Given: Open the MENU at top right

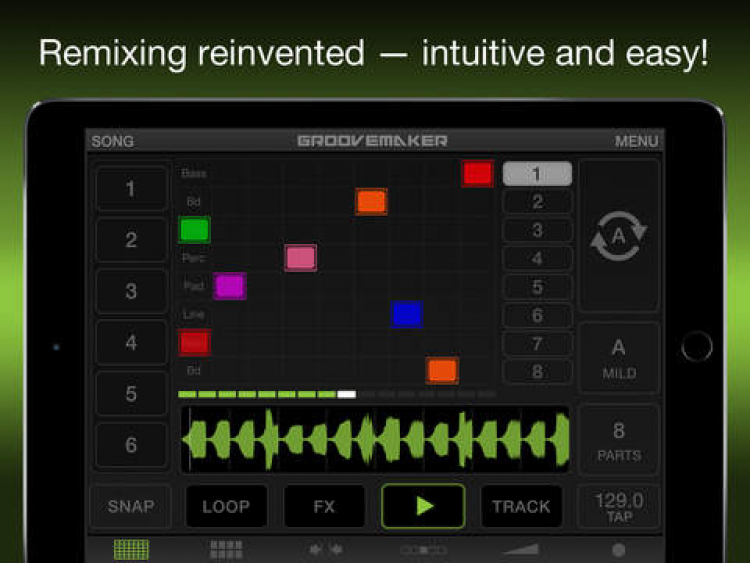Looking at the screenshot, I should point(637,141).
